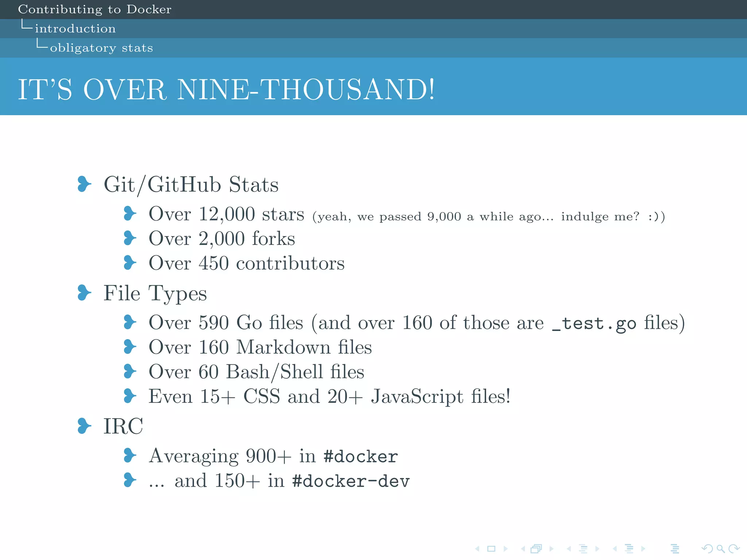The image size is (747, 560).
Task: Navigate to 'obligatory stats' subsection link
Action: (101, 48)
